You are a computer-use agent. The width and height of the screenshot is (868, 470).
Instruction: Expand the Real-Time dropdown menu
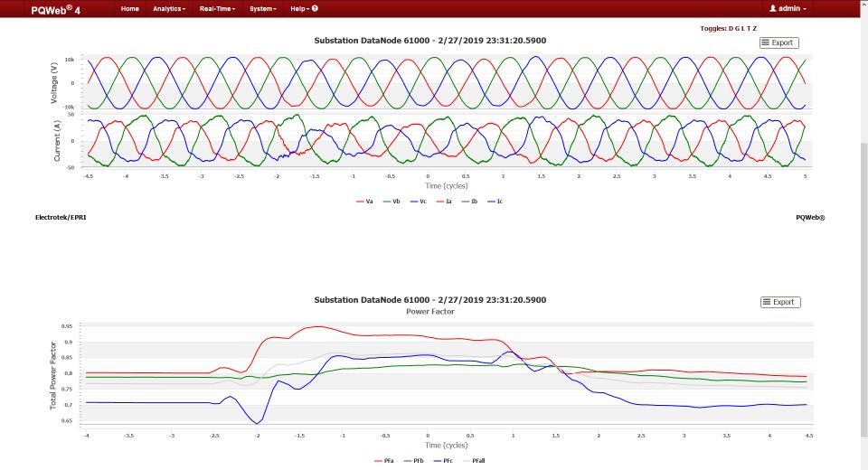click(x=217, y=9)
